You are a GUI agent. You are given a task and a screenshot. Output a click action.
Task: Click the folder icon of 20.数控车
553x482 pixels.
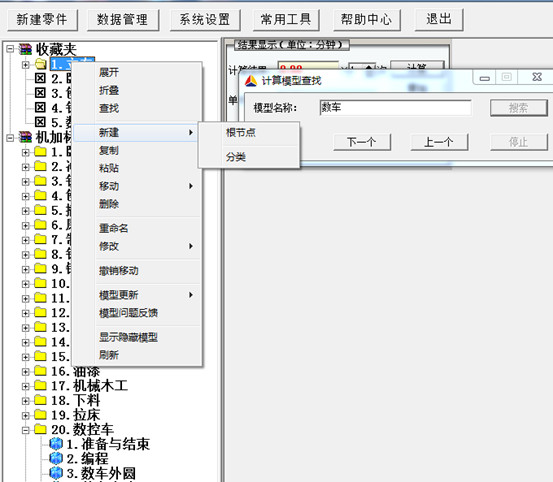40,429
